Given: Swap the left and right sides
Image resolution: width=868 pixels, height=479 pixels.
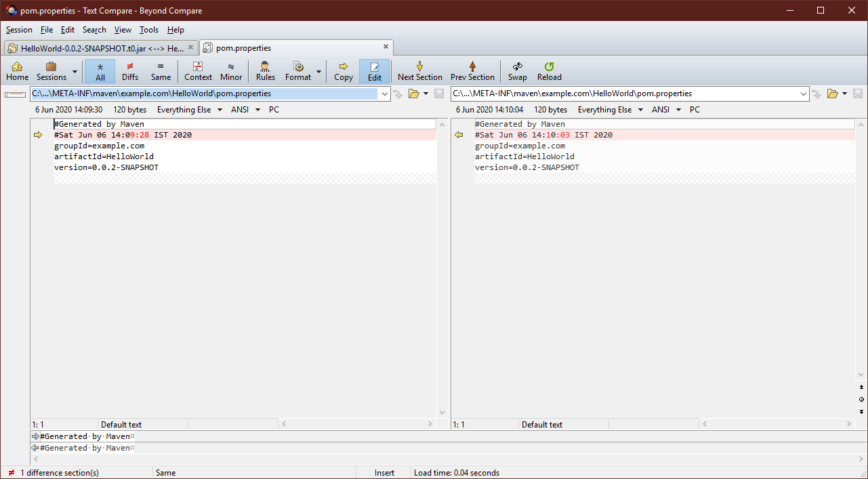Looking at the screenshot, I should 518,71.
